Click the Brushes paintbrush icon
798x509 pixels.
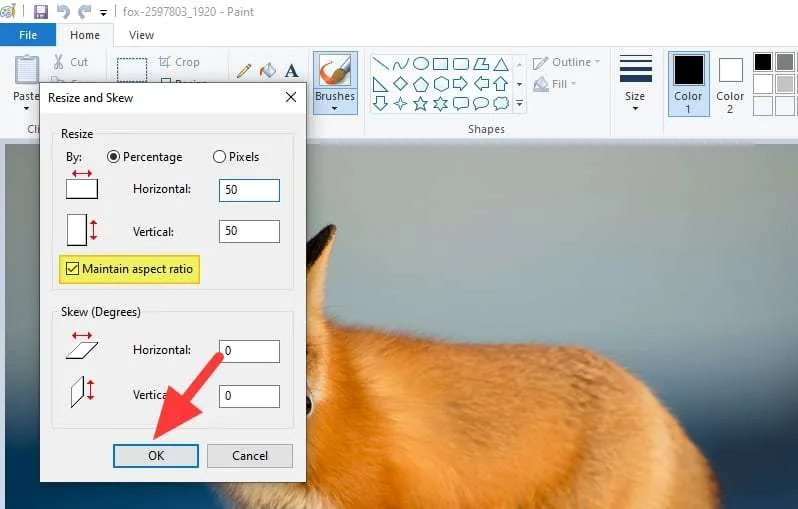point(335,70)
